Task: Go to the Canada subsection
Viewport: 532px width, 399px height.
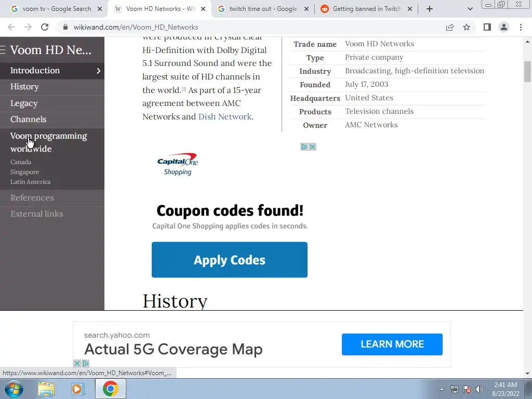Action: [x=21, y=162]
